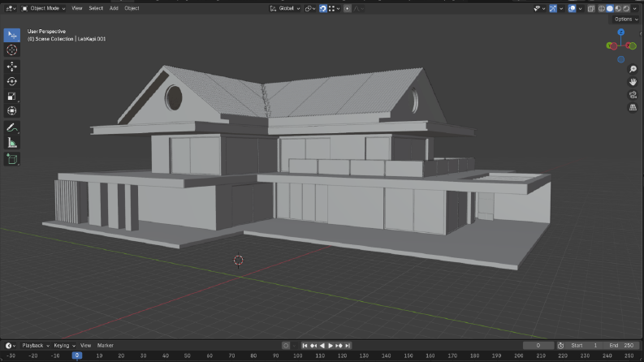This screenshot has width=644, height=362.
Task: Click the negative Z axis gizmo circle
Action: tap(621, 59)
